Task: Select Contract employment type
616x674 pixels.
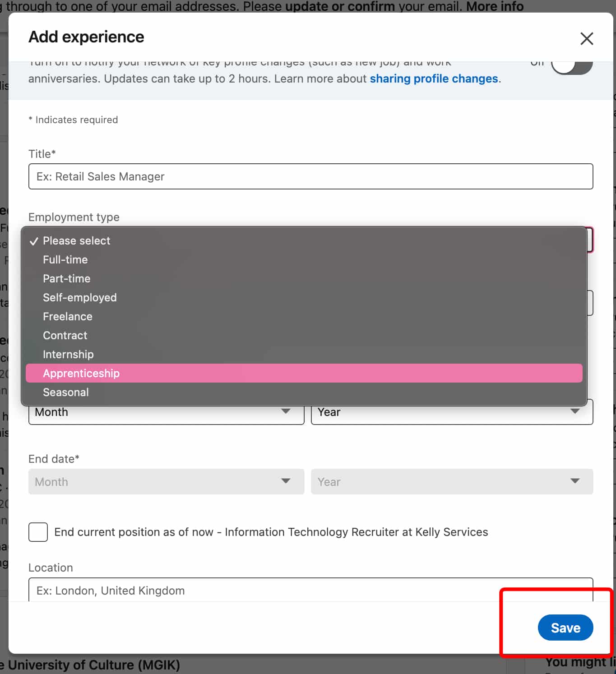Action: click(65, 335)
